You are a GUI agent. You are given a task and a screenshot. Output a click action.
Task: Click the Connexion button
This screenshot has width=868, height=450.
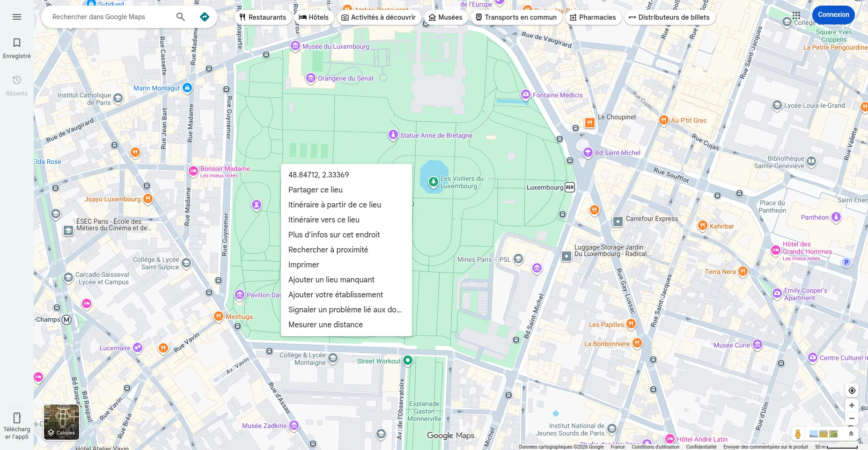coord(833,15)
